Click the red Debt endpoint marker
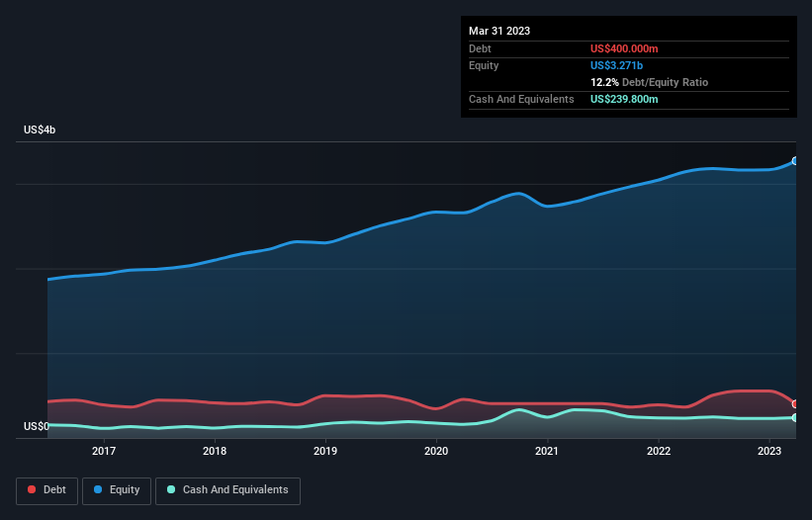This screenshot has height=520, width=812. click(x=795, y=403)
